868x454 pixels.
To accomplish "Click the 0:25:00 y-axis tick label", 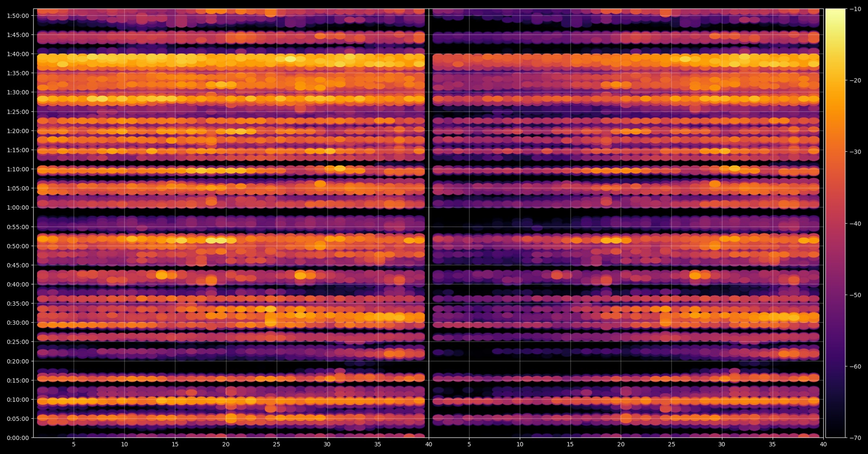I will [18, 342].
